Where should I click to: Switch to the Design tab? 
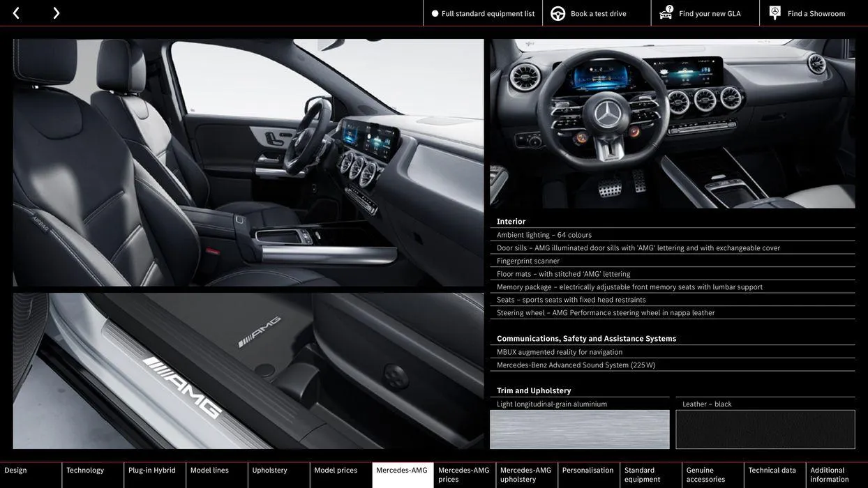click(x=31, y=475)
